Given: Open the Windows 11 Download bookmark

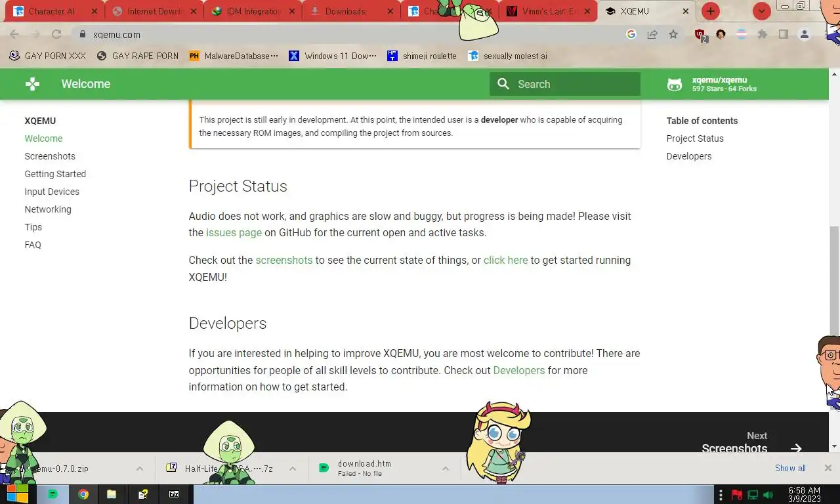Looking at the screenshot, I should [333, 56].
